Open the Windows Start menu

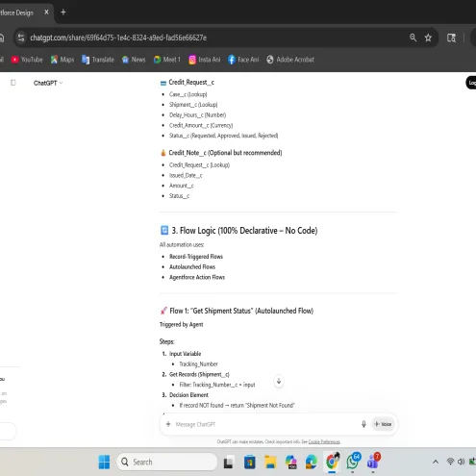(x=104, y=462)
